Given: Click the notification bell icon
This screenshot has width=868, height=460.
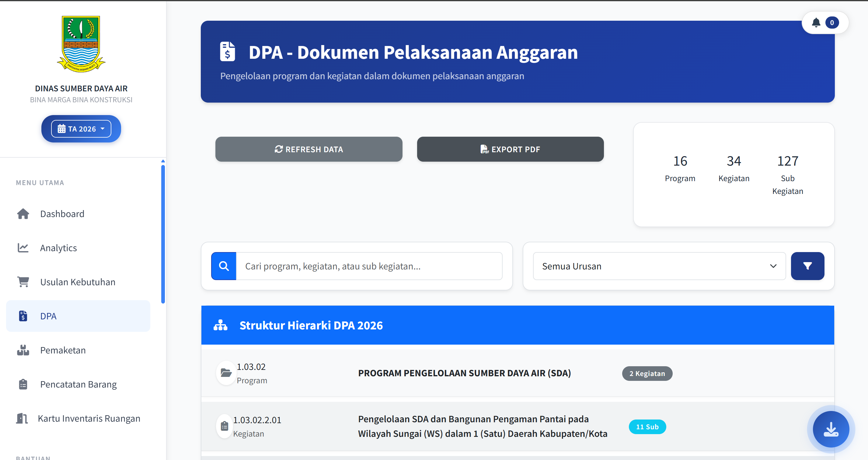Looking at the screenshot, I should pos(817,23).
